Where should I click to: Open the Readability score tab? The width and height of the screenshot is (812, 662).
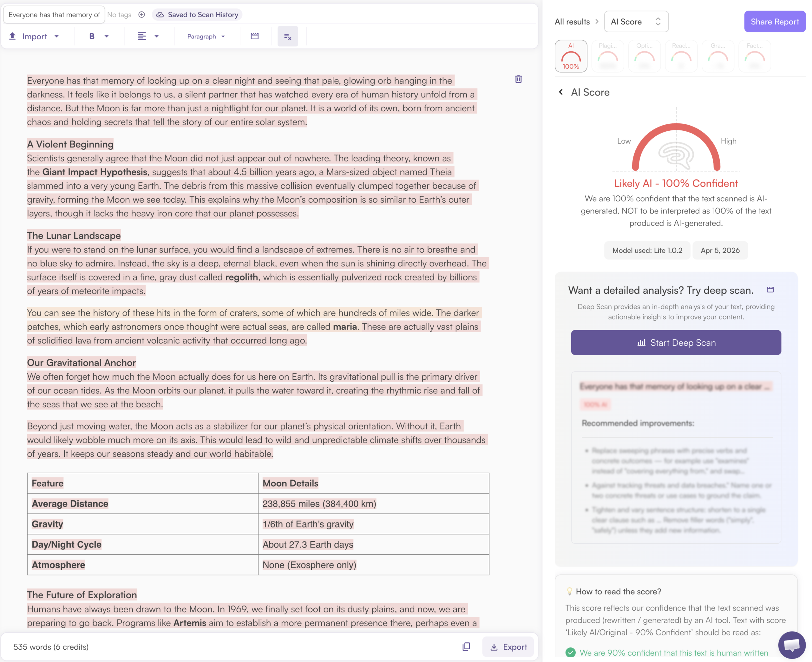click(681, 56)
